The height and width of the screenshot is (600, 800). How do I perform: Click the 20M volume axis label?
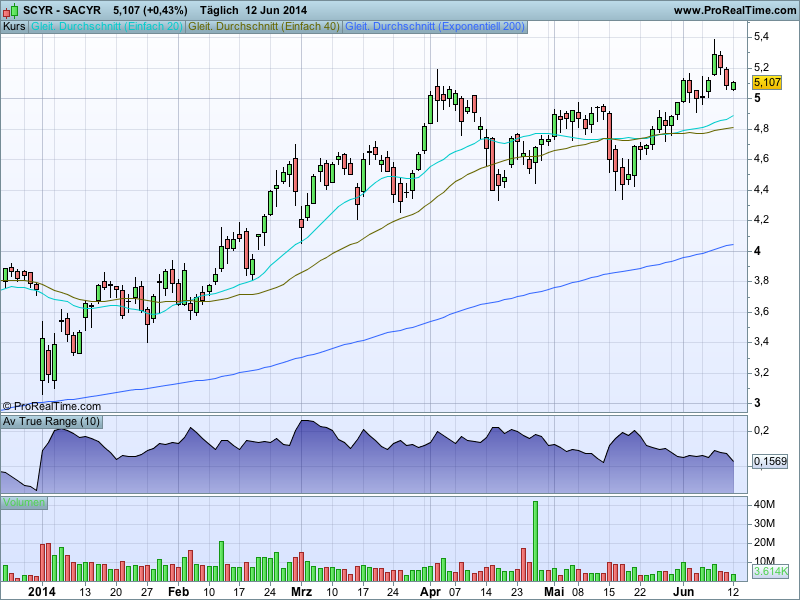[764, 543]
